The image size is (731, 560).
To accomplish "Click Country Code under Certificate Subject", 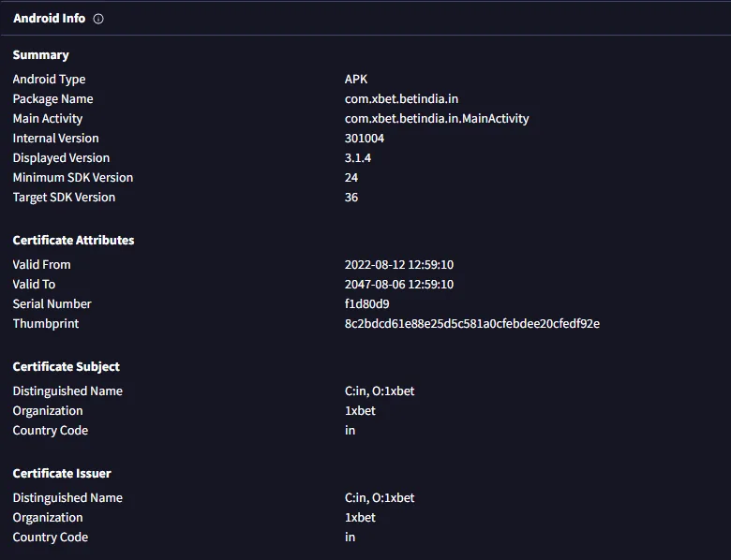I will click(x=51, y=431).
